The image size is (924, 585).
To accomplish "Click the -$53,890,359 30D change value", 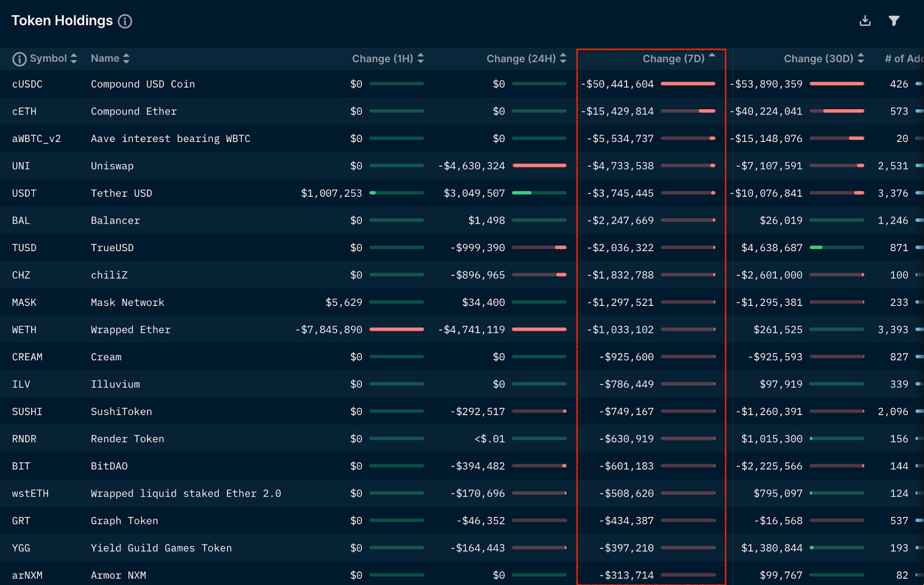I will 766,84.
